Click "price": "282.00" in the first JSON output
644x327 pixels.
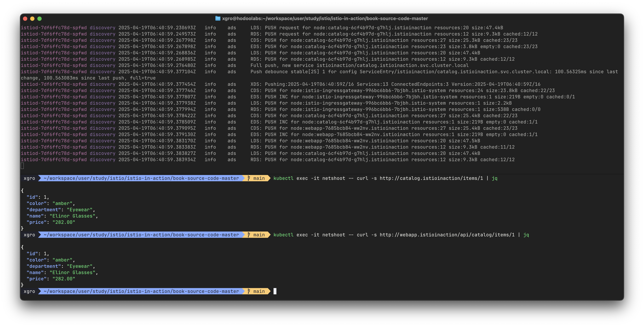coord(51,222)
